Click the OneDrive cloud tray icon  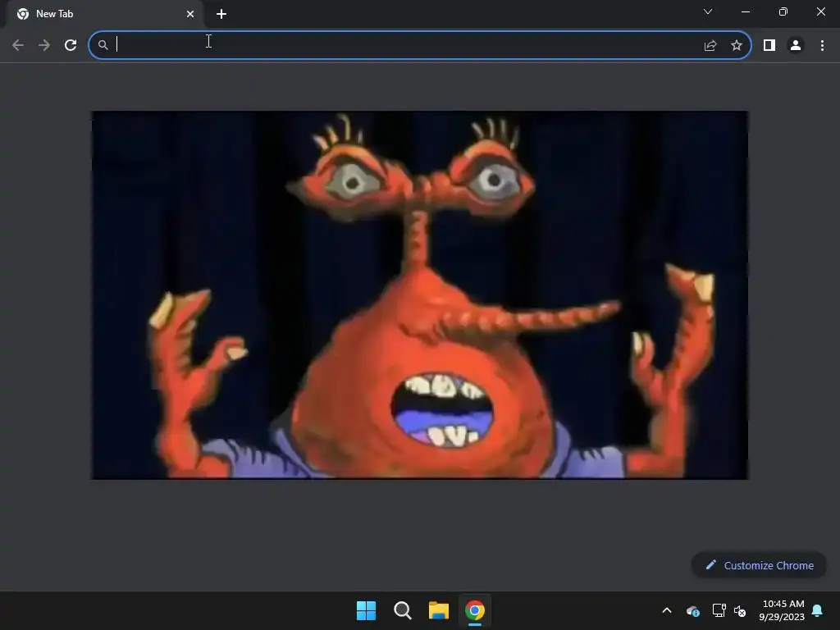click(x=693, y=610)
